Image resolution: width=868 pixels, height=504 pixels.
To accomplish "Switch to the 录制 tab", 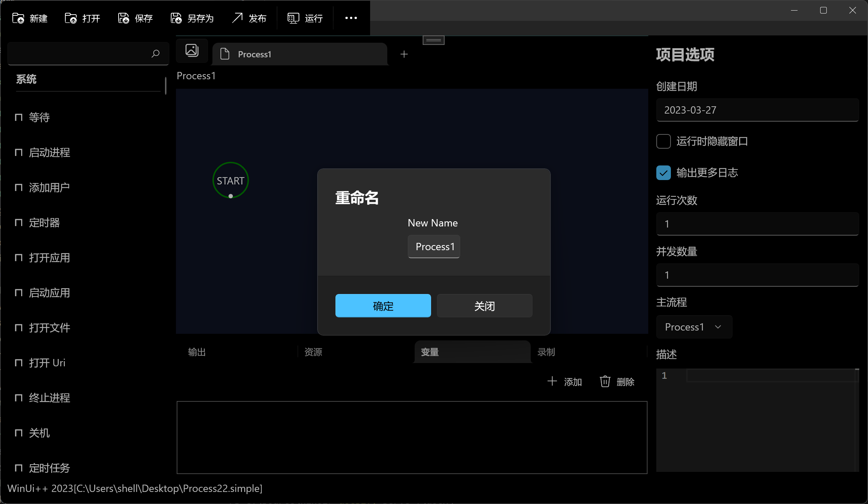I will (x=546, y=352).
